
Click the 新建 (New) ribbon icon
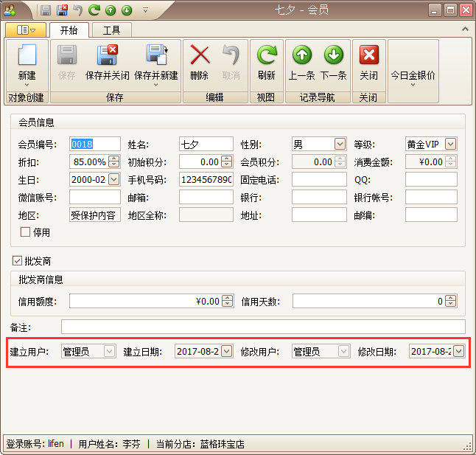[x=27, y=57]
